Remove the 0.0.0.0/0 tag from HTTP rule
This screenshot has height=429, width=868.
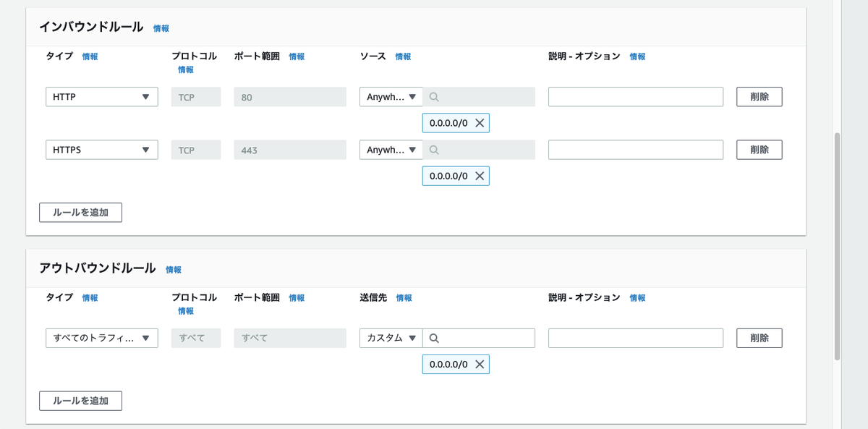point(479,123)
